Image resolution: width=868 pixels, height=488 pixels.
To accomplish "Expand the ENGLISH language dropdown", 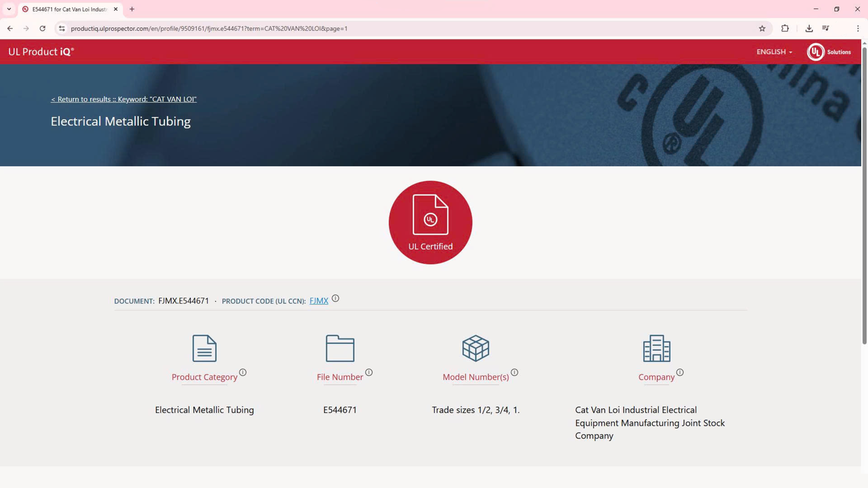I will (x=774, y=52).
